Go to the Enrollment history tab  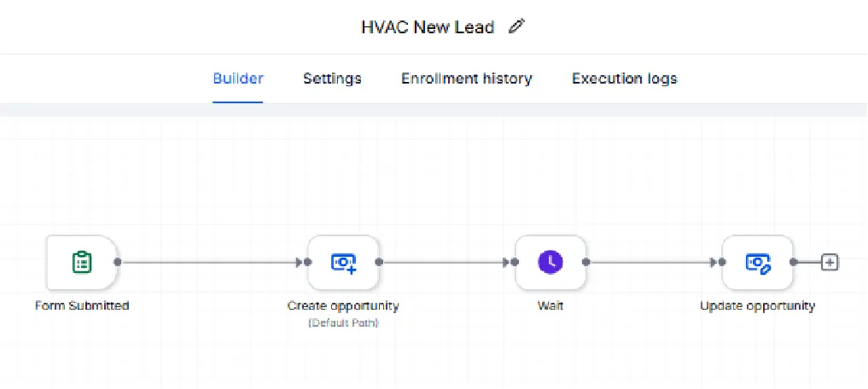point(467,78)
